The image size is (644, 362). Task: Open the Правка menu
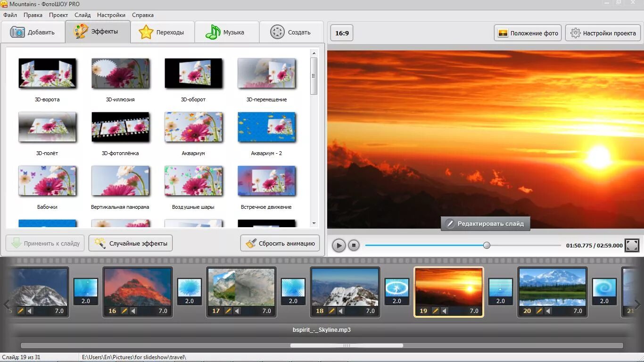33,15
